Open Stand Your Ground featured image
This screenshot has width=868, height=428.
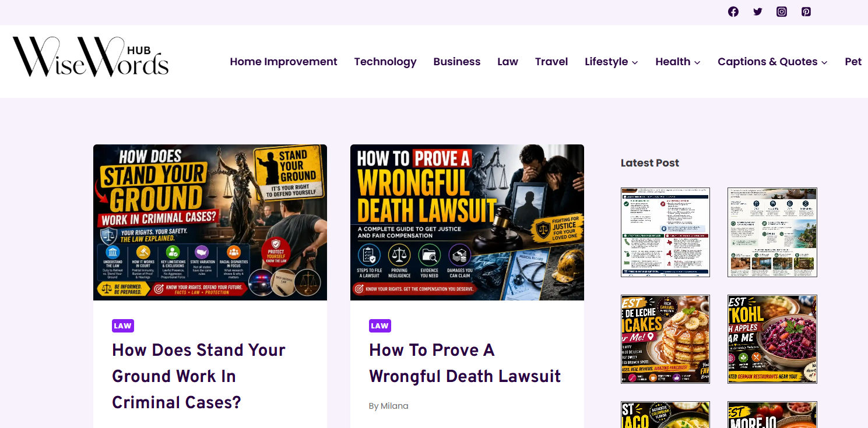click(x=210, y=222)
